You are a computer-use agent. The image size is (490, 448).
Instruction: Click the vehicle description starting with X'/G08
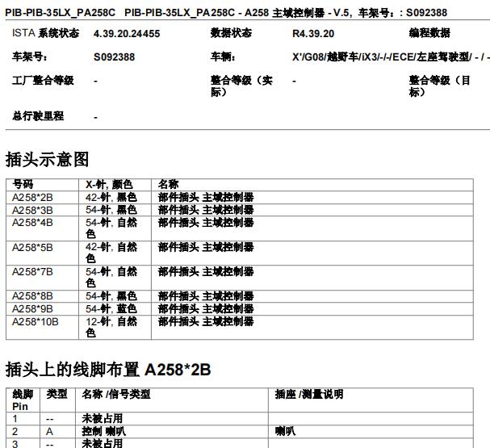(x=391, y=57)
